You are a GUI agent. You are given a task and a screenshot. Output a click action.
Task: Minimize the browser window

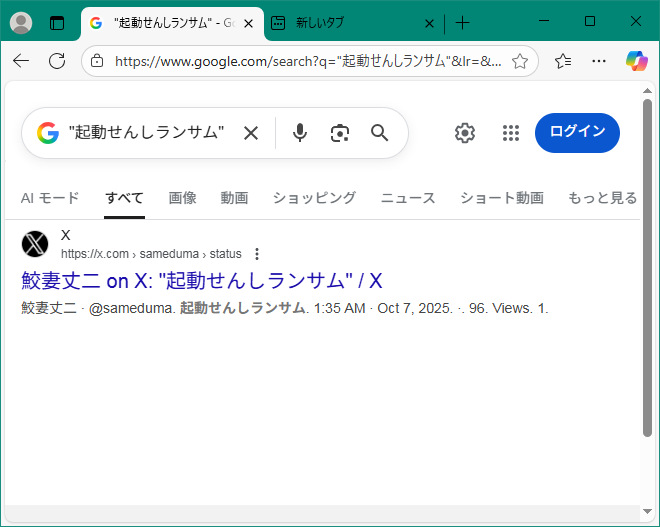pyautogui.click(x=544, y=21)
